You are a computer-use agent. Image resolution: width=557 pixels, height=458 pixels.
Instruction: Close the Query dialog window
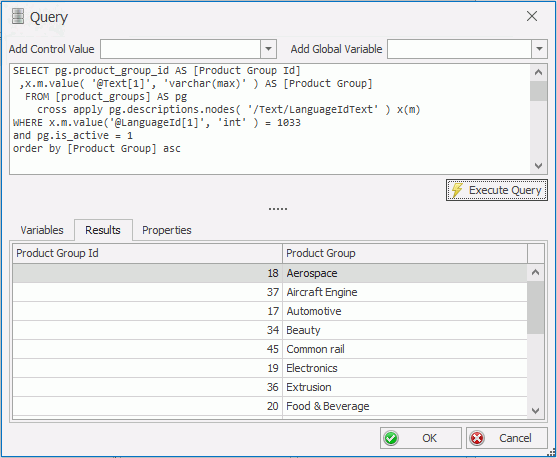coord(532,16)
